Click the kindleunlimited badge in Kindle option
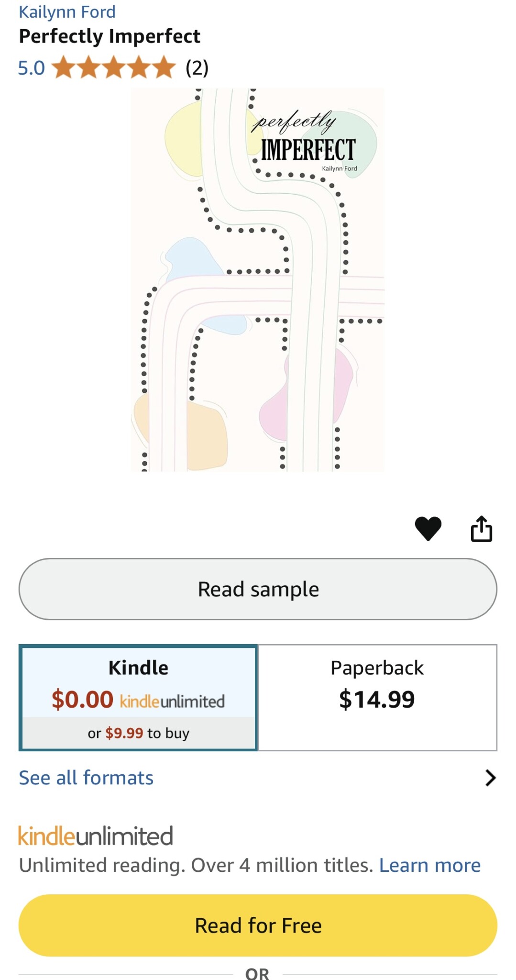The height and width of the screenshot is (980, 516). point(172,702)
